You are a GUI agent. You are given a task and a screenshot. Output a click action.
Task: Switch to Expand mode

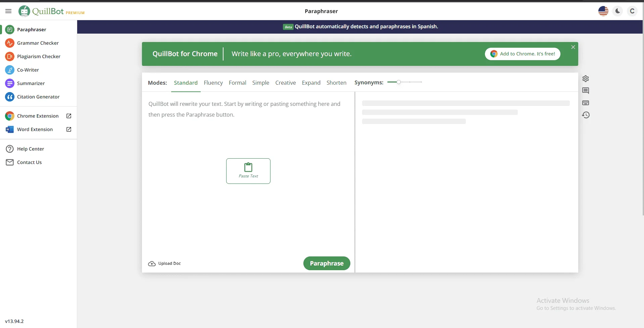coord(311,83)
